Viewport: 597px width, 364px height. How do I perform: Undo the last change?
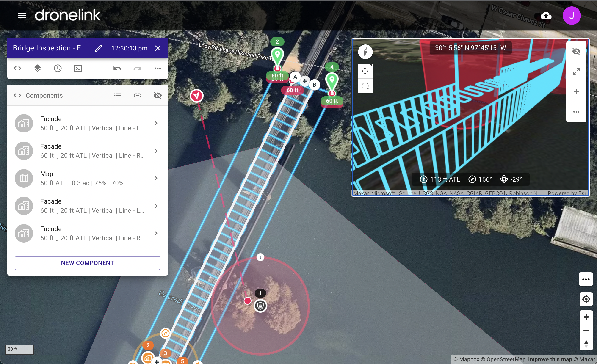[117, 68]
